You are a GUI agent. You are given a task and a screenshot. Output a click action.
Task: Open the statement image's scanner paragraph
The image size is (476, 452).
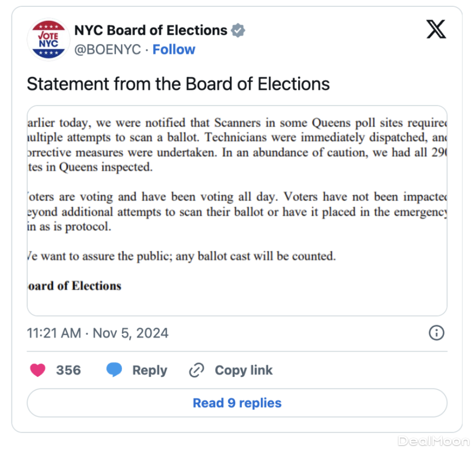point(237,145)
